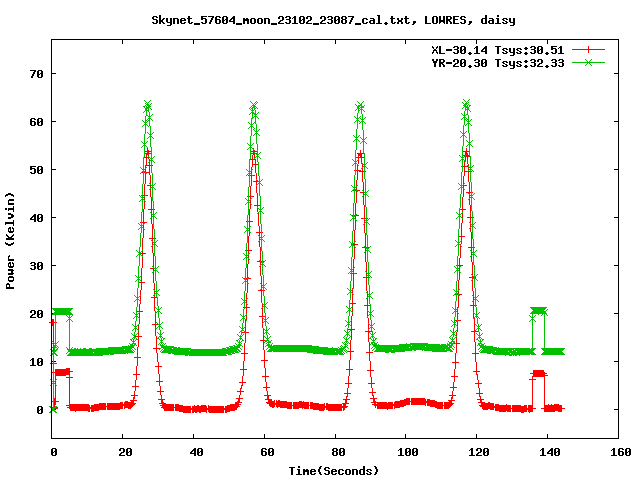Click the red last peak top near 117 seconds

point(466,153)
